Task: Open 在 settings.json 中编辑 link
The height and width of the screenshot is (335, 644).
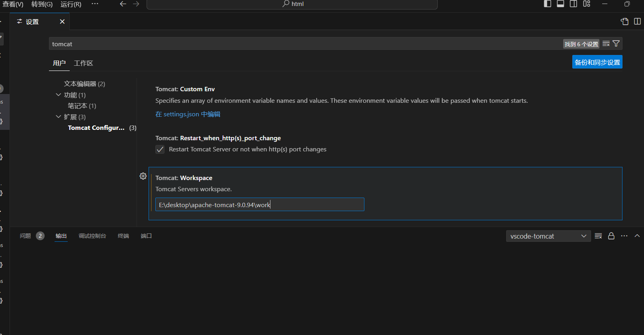Action: pyautogui.click(x=188, y=114)
